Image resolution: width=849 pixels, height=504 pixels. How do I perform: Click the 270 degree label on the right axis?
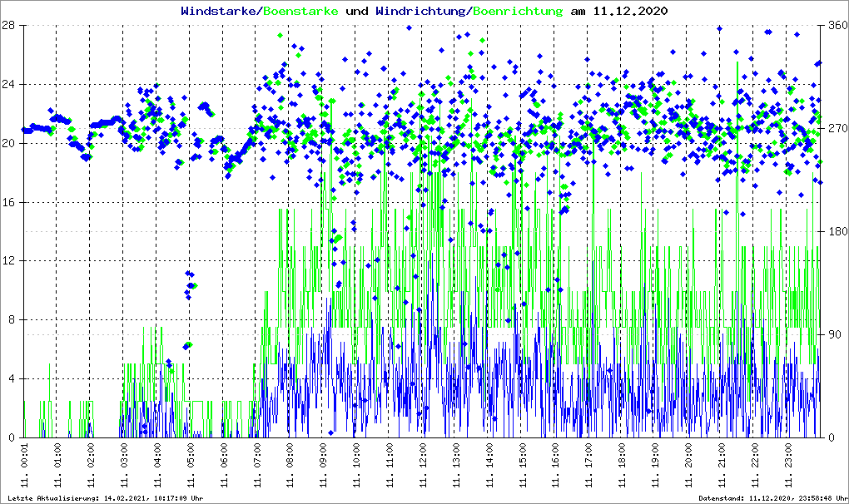click(x=835, y=129)
